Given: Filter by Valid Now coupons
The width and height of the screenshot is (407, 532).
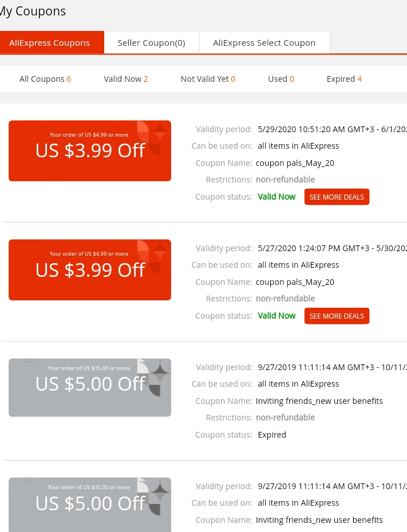Looking at the screenshot, I should (x=126, y=79).
